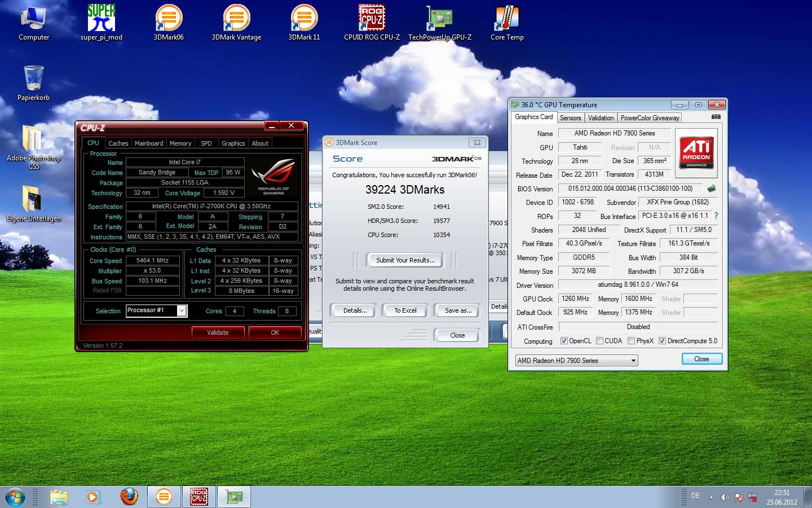Click the BIOS save icon in GPU-Z
This screenshot has width=812, height=508.
[x=712, y=189]
